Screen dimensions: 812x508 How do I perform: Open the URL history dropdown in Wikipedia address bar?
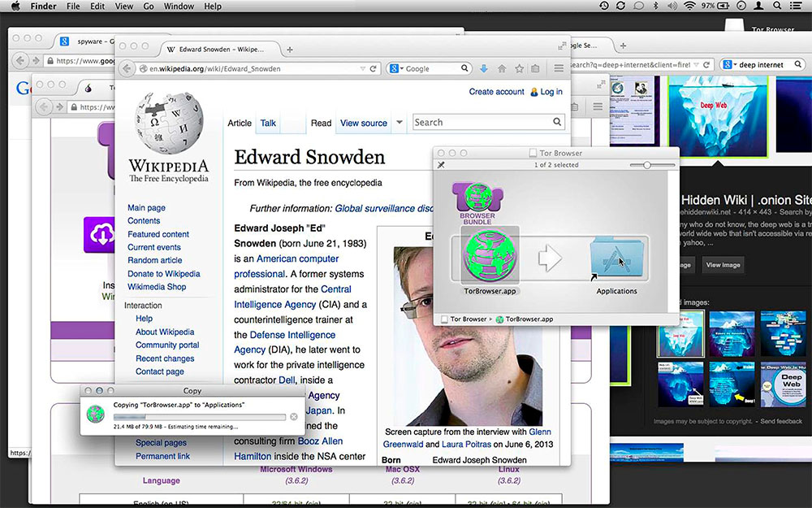coord(362,68)
